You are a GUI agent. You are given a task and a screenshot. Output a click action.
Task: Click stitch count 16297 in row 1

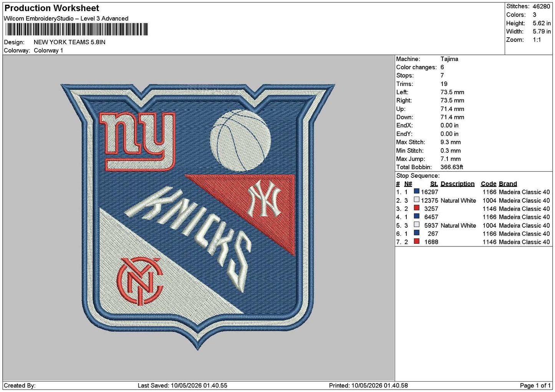click(429, 192)
